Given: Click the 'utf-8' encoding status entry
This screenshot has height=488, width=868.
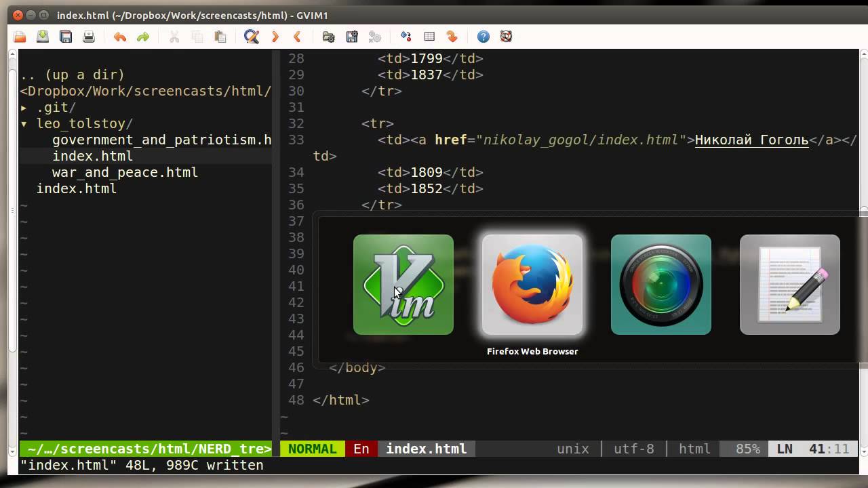Looking at the screenshot, I should click(x=634, y=449).
